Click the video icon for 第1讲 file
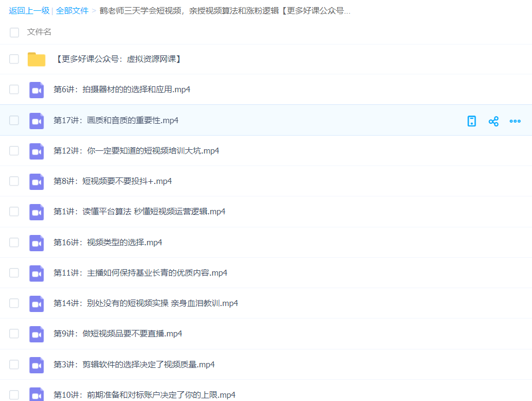The height and width of the screenshot is (401, 532). coord(36,212)
